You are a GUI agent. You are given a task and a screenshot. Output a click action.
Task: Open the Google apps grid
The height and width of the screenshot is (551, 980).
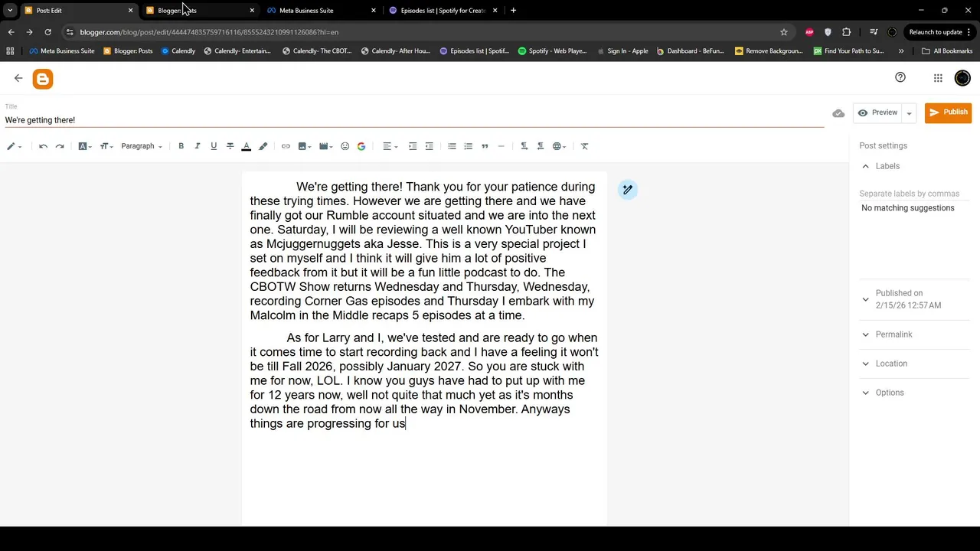point(938,78)
